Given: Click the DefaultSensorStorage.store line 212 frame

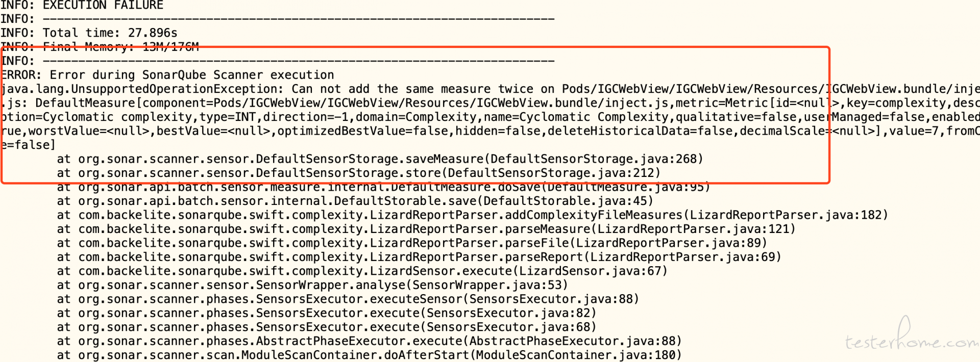Looking at the screenshot, I should [x=358, y=173].
